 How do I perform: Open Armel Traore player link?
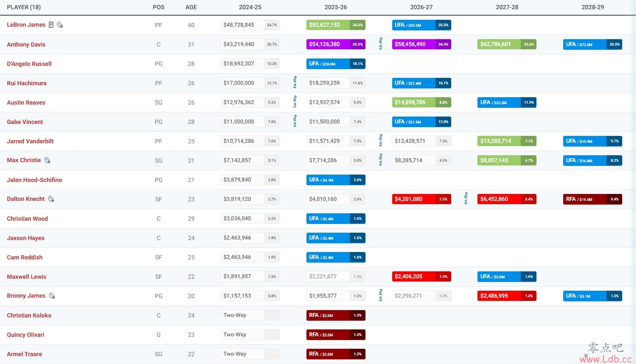click(x=24, y=354)
